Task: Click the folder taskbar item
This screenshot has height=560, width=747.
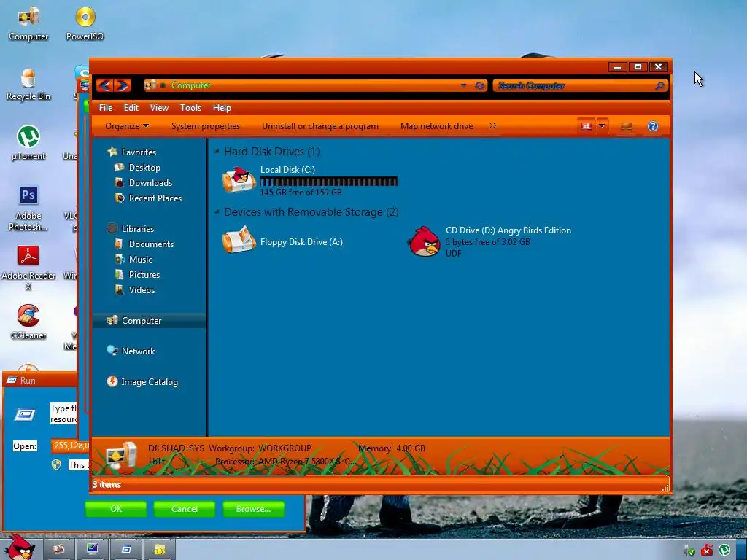Action: 159,550
